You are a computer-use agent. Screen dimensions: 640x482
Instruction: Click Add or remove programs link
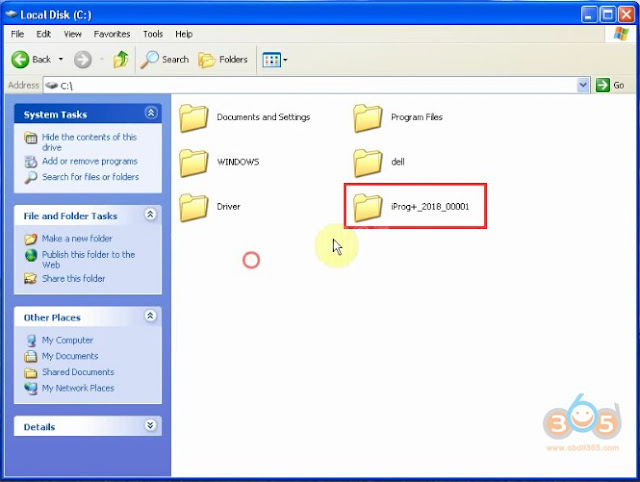(x=89, y=161)
